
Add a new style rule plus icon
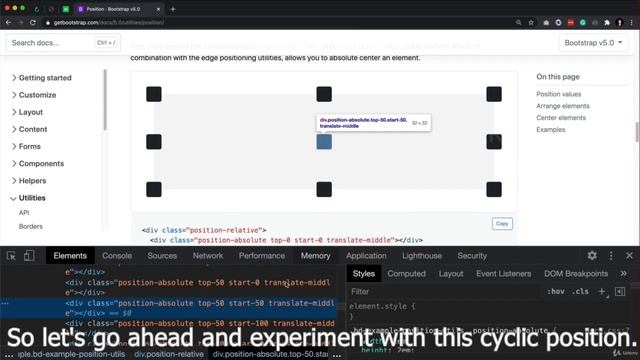click(602, 291)
